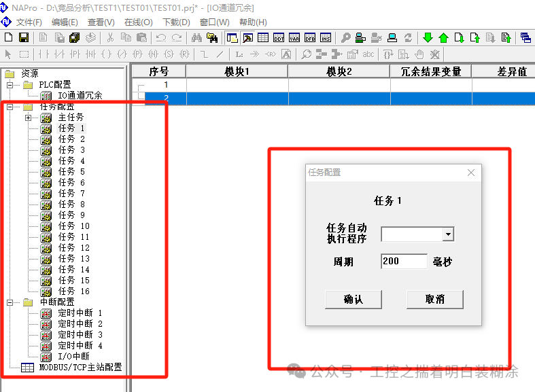Select table row number 1
The width and height of the screenshot is (535, 392).
click(x=333, y=85)
